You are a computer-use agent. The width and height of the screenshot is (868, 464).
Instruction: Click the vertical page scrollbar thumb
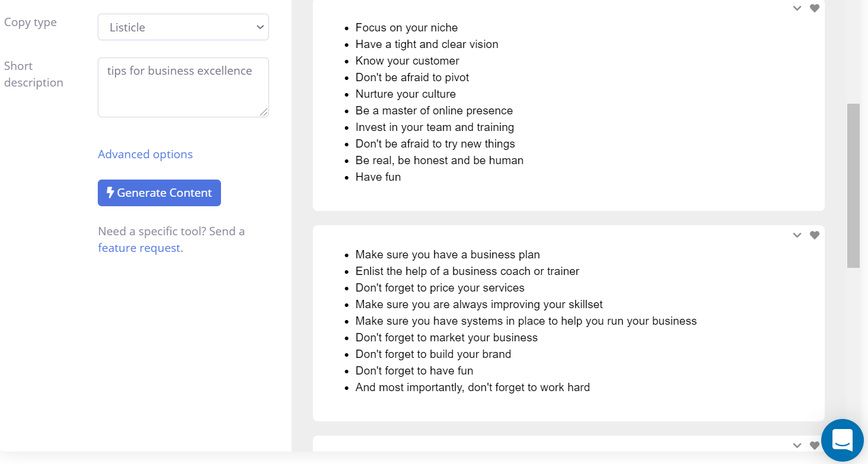click(x=853, y=185)
